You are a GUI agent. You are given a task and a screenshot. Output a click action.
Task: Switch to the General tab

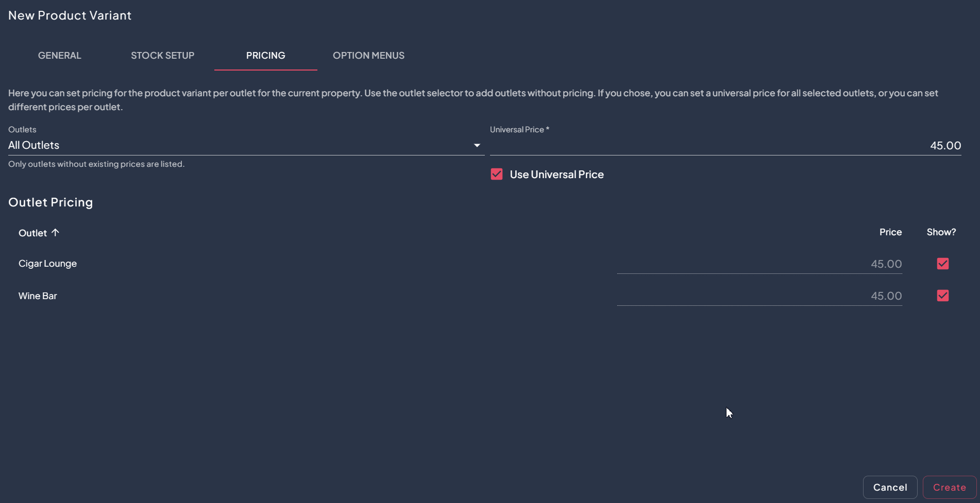pyautogui.click(x=60, y=56)
